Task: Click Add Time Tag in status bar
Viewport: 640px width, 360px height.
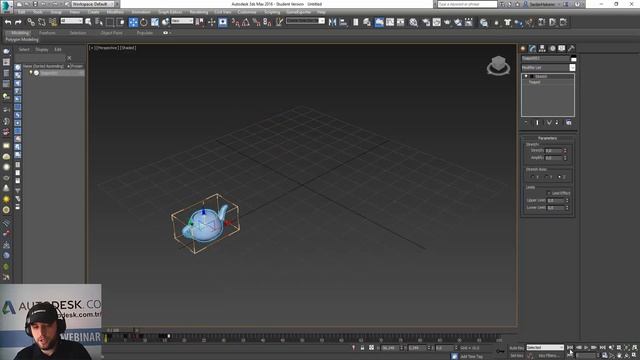Action: (x=471, y=357)
